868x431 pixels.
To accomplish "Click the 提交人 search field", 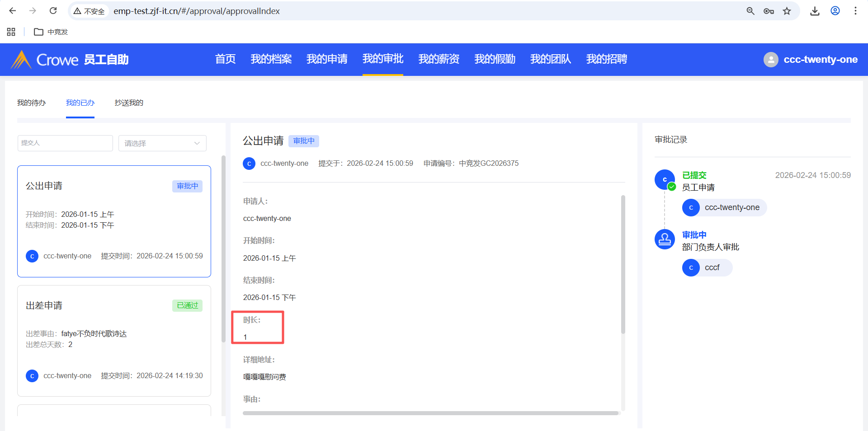I will (x=65, y=143).
